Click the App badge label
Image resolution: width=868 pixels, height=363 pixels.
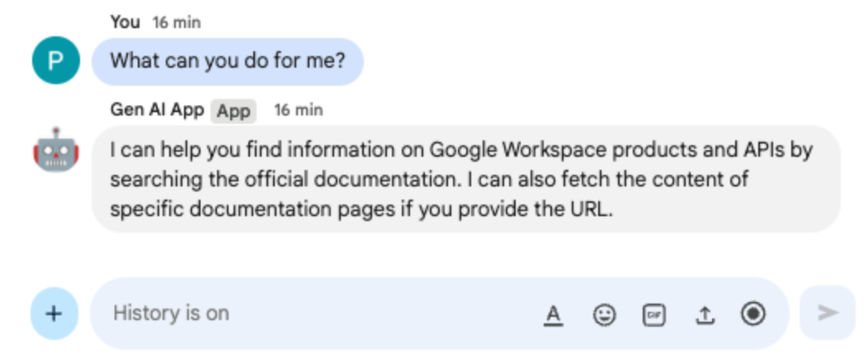(234, 111)
